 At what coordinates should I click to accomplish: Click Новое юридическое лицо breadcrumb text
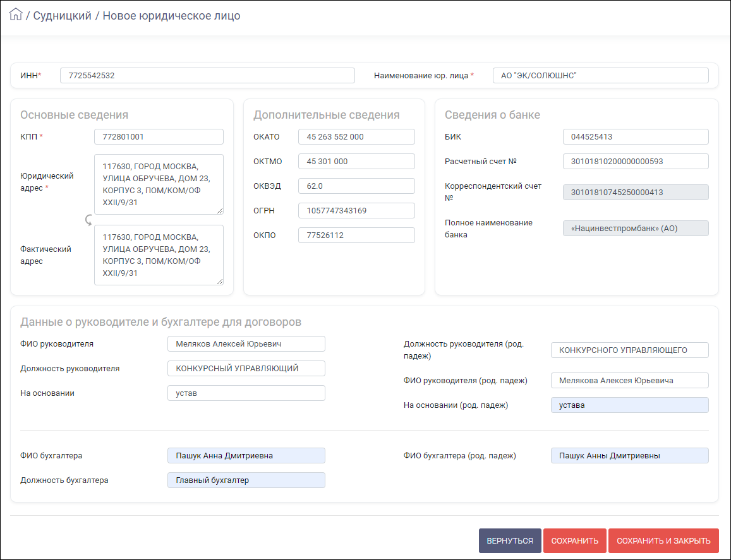coord(172,16)
